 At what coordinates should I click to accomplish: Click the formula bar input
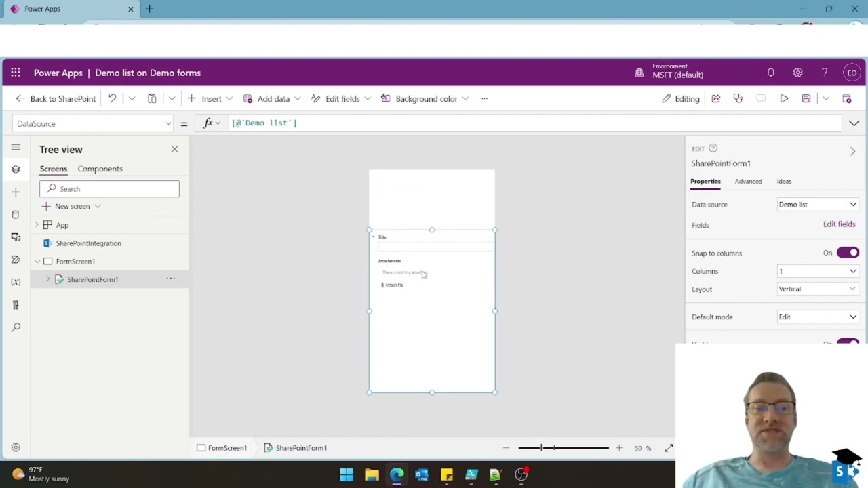tap(534, 123)
